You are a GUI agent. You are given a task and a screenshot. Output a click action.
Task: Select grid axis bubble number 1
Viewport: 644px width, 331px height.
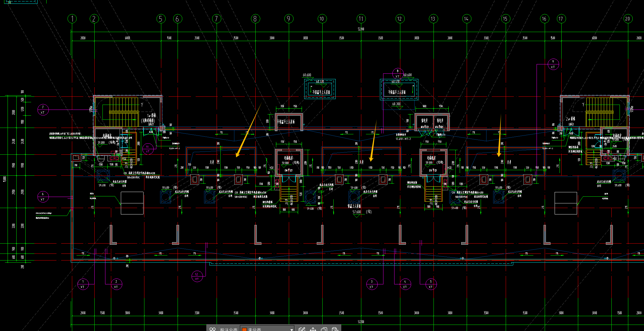(x=72, y=19)
